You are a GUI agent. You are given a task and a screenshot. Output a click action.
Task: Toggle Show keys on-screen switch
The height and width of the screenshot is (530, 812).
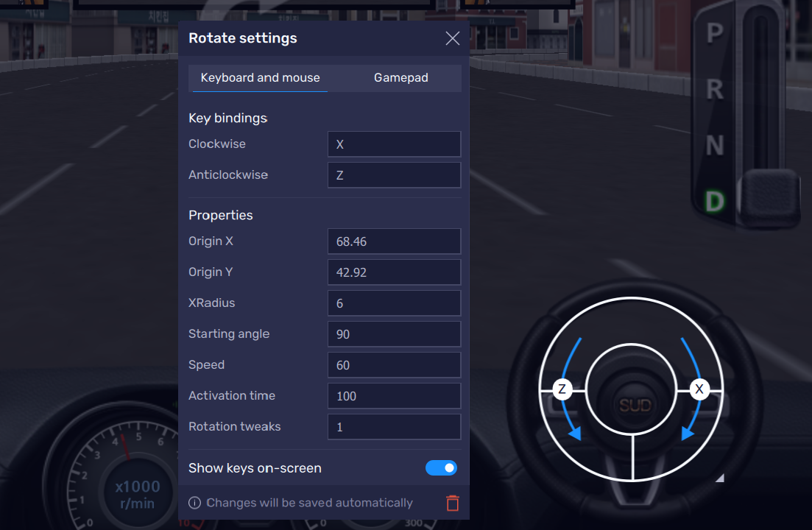point(441,468)
